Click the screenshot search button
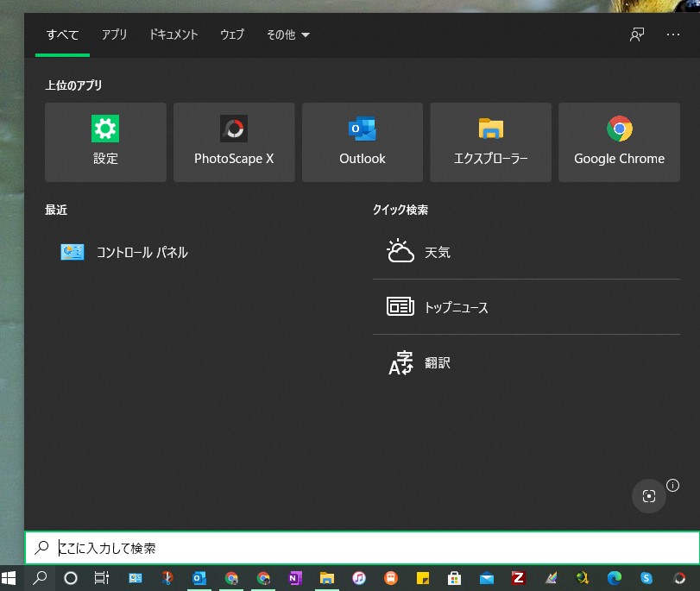The image size is (700, 591). coord(649,496)
